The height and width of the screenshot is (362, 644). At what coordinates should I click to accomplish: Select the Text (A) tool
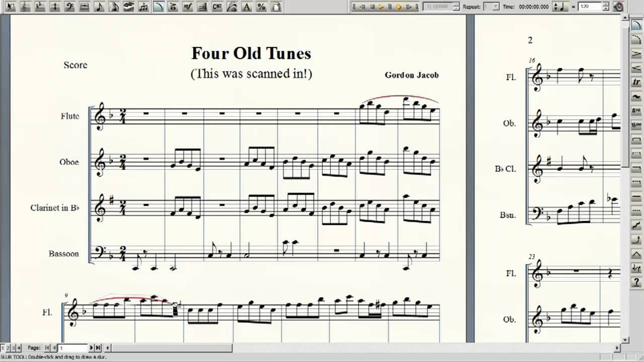247,7
